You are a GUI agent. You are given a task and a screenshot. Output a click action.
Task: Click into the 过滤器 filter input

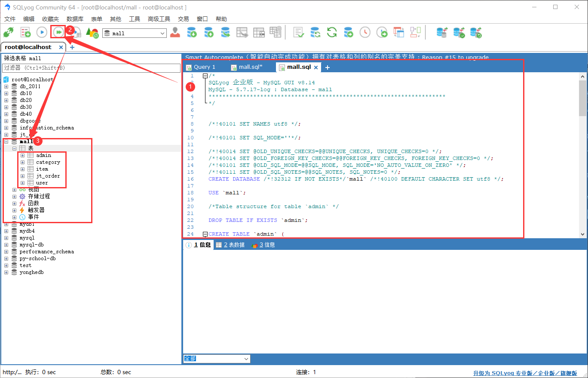[91, 68]
